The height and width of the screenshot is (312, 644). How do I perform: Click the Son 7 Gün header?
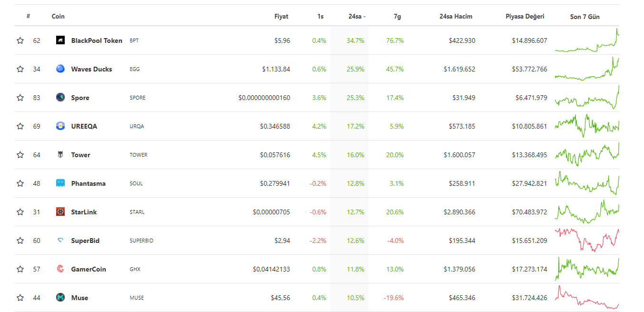click(x=585, y=17)
